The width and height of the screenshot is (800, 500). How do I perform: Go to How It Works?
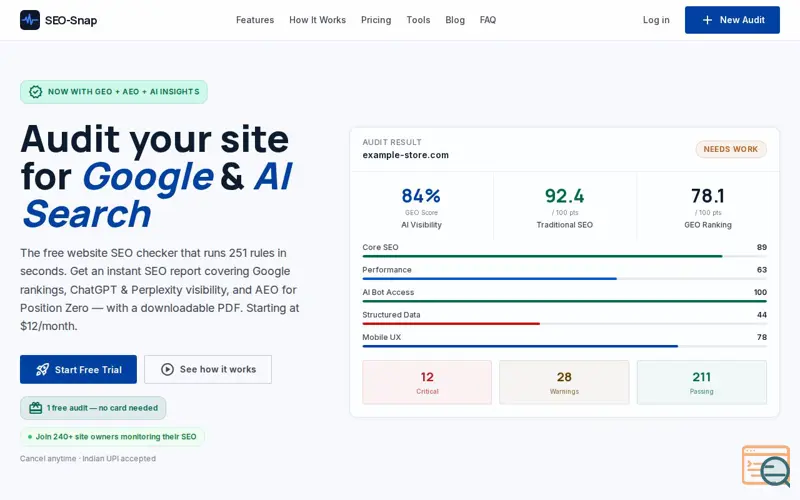pos(317,20)
